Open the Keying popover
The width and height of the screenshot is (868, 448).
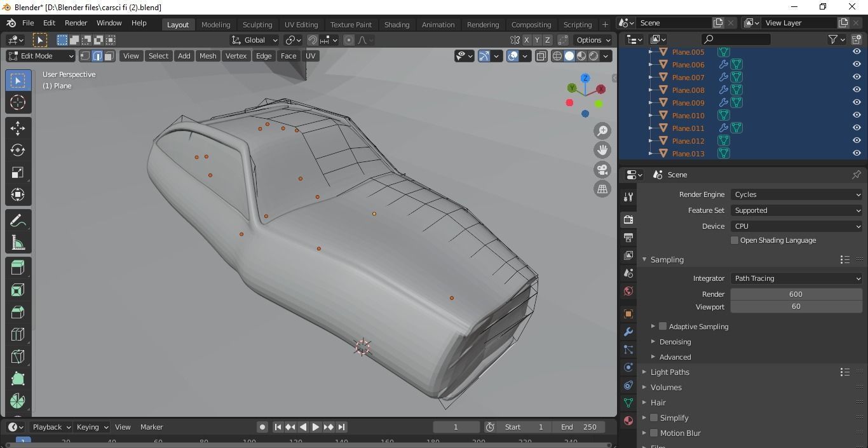pos(92,427)
